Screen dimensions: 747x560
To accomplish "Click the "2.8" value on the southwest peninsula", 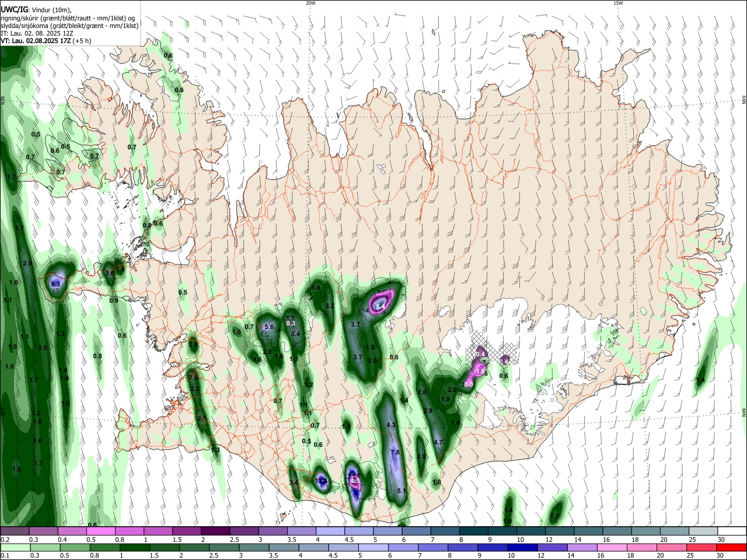I will tap(194, 378).
